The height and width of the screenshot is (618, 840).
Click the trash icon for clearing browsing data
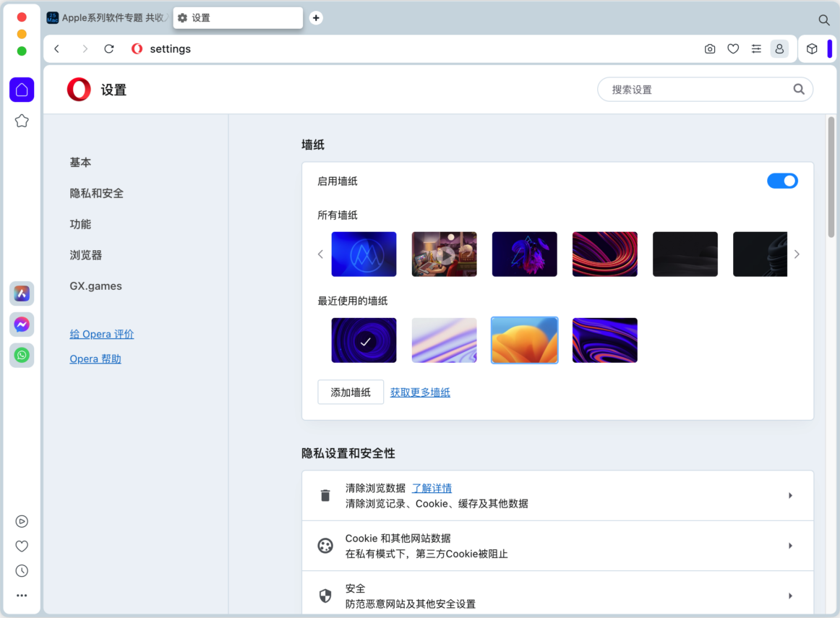[325, 495]
